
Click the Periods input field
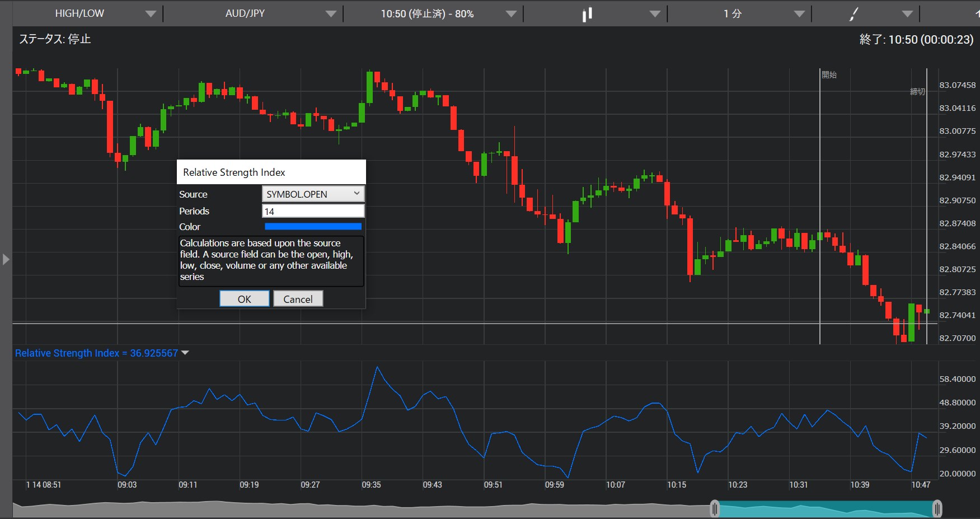click(313, 211)
